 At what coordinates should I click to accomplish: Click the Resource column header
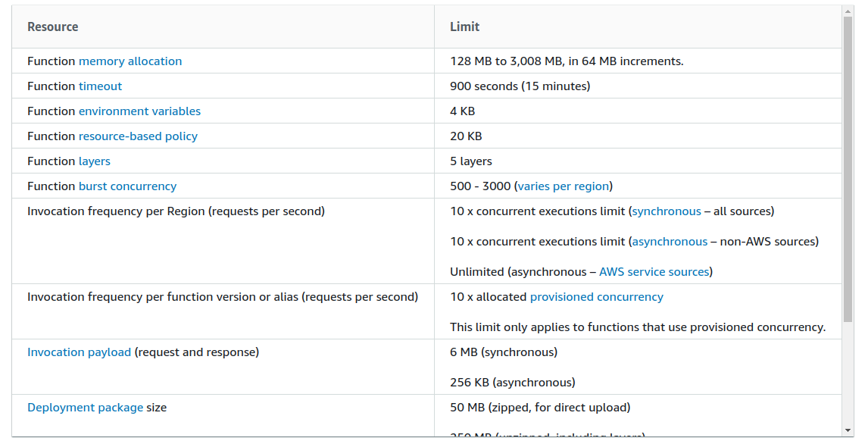[x=53, y=27]
